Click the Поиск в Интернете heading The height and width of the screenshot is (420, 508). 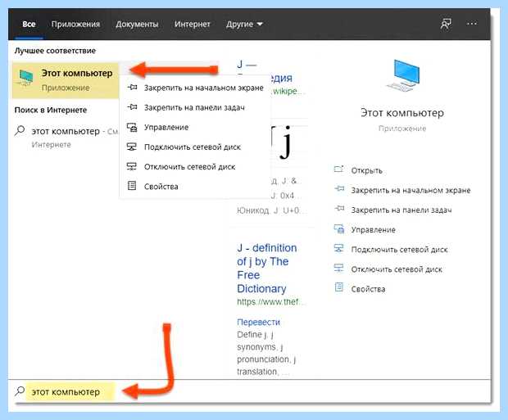coord(51,110)
